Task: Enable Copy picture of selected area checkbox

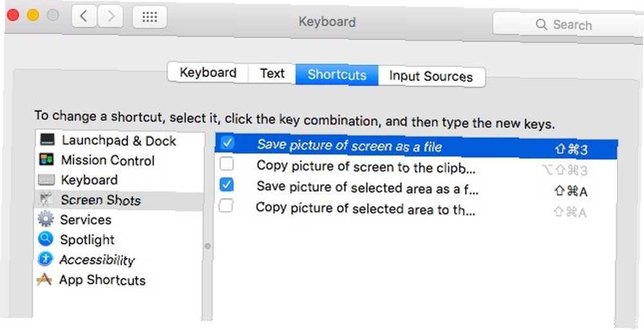Action: pyautogui.click(x=225, y=205)
